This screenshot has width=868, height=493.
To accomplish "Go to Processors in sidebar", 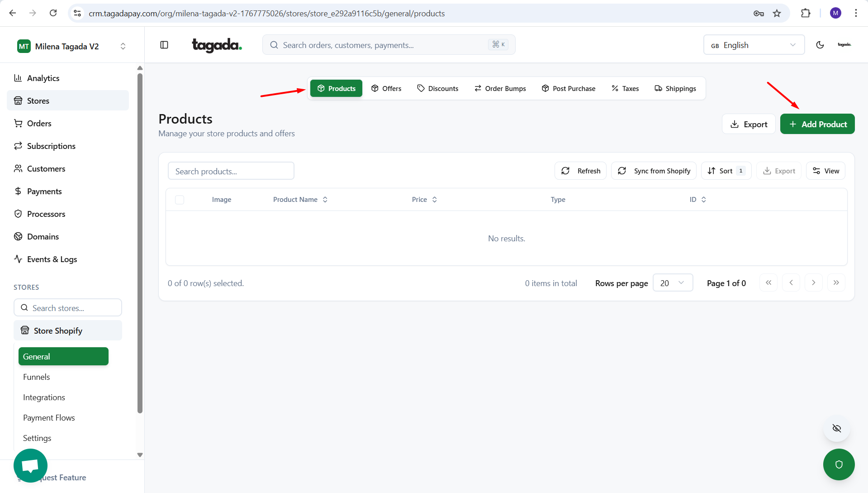I will pos(46,214).
